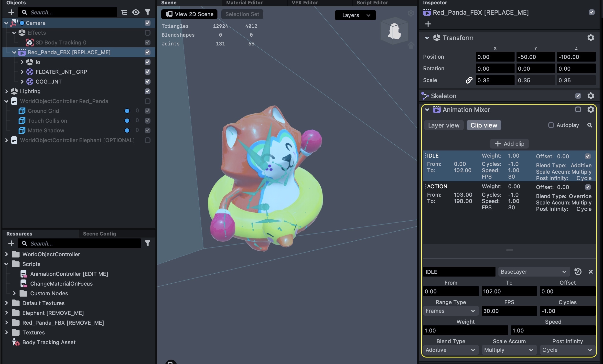Click the scale link chain icon
Image resolution: width=603 pixels, height=364 pixels.
pos(469,80)
